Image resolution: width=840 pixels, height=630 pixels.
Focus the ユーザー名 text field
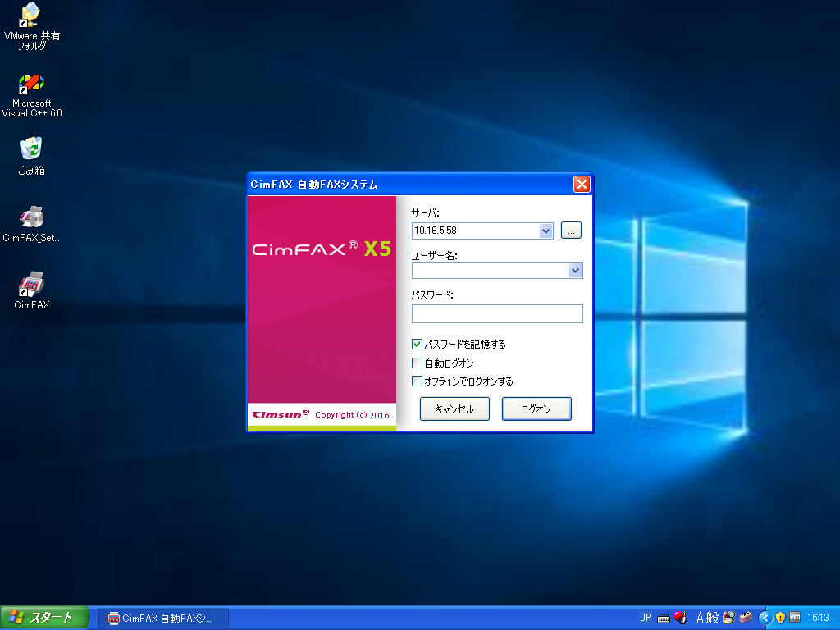coord(491,271)
